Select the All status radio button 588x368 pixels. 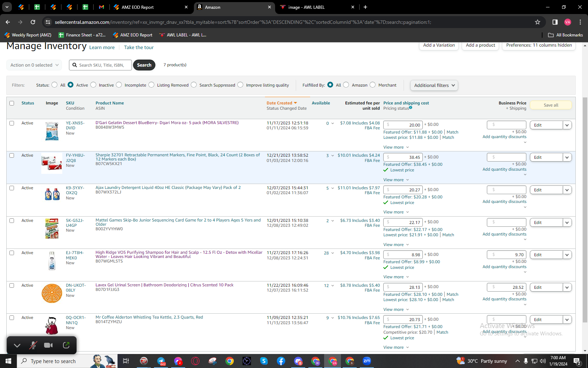[x=54, y=85]
